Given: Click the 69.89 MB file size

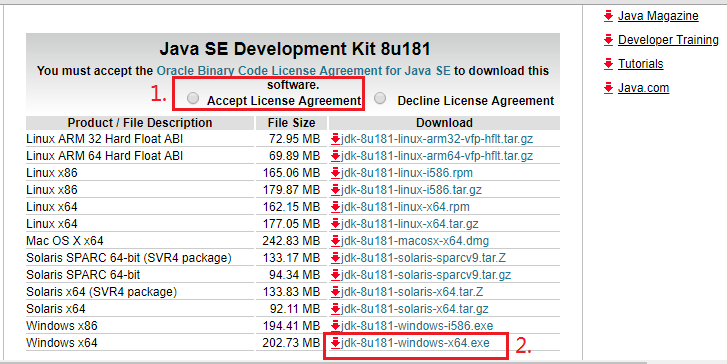Looking at the screenshot, I should click(x=294, y=156).
